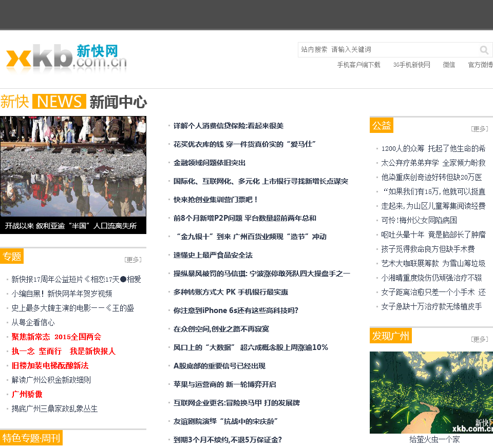Open article 多种转账方式大 PK 手机银行最实惠
This screenshot has width=493, height=448.
pos(231,292)
